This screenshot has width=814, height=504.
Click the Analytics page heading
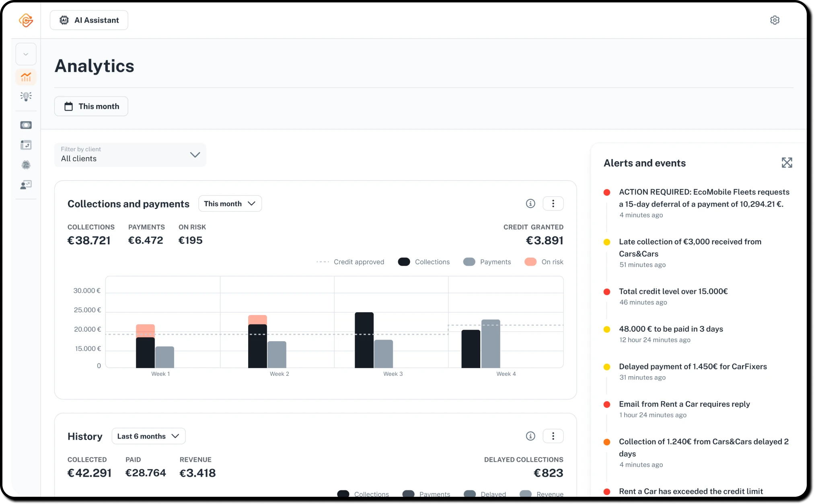[x=95, y=66]
